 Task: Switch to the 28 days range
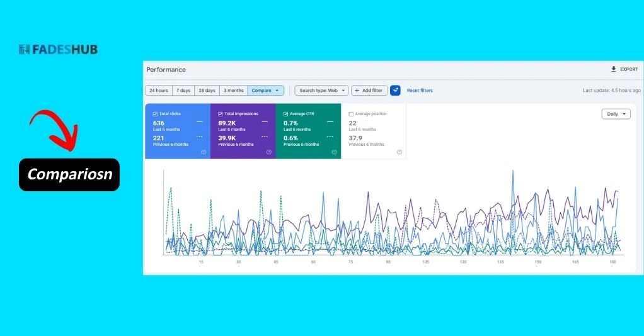pos(207,91)
